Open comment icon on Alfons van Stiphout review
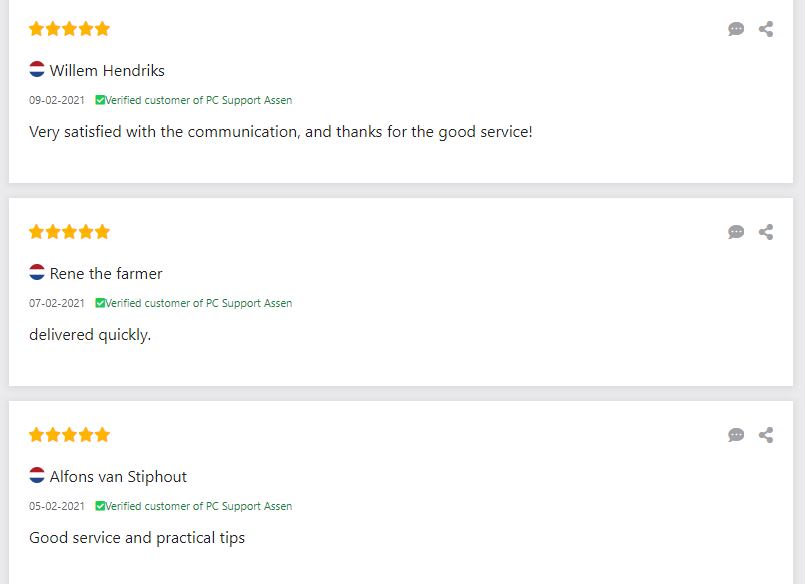Viewport: 805px width, 584px height. coord(736,435)
